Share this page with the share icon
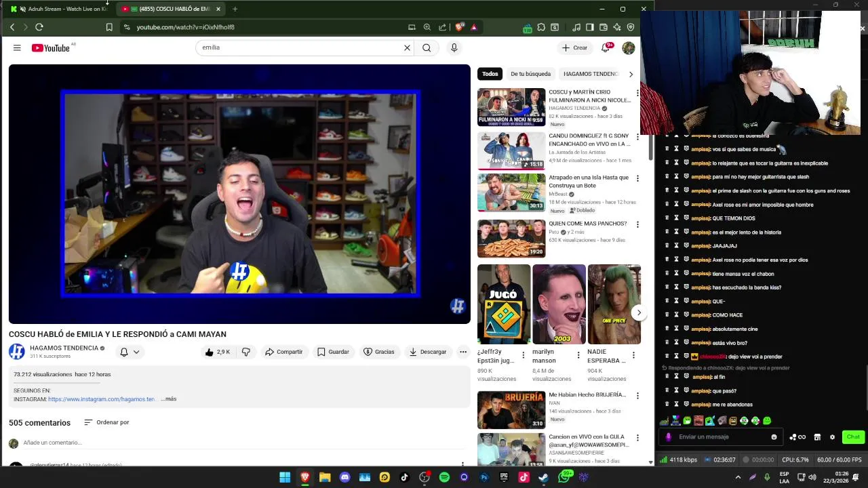Image resolution: width=868 pixels, height=488 pixels. (x=442, y=27)
